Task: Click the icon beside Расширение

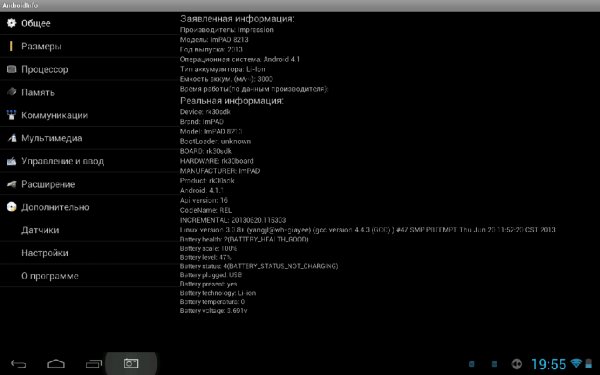Action: tap(11, 184)
